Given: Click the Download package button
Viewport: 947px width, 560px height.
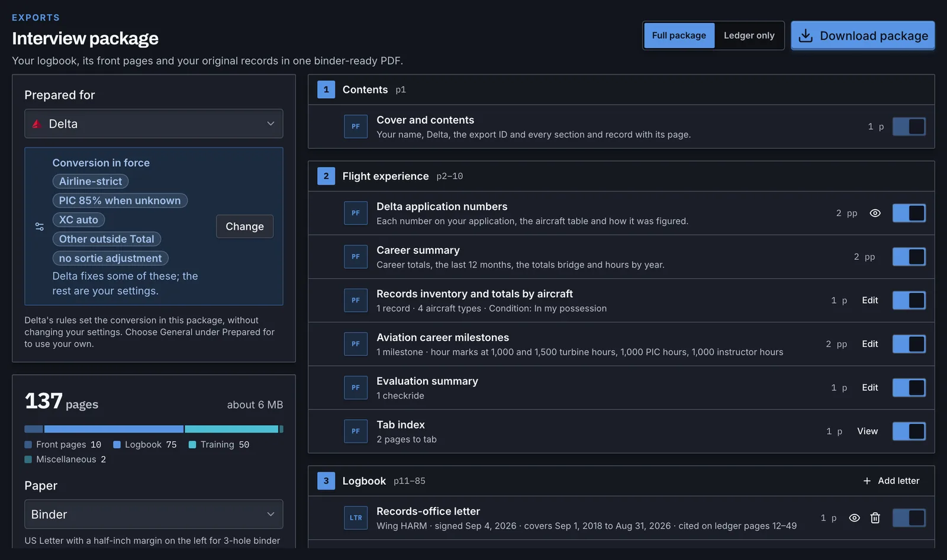Looking at the screenshot, I should click(863, 36).
